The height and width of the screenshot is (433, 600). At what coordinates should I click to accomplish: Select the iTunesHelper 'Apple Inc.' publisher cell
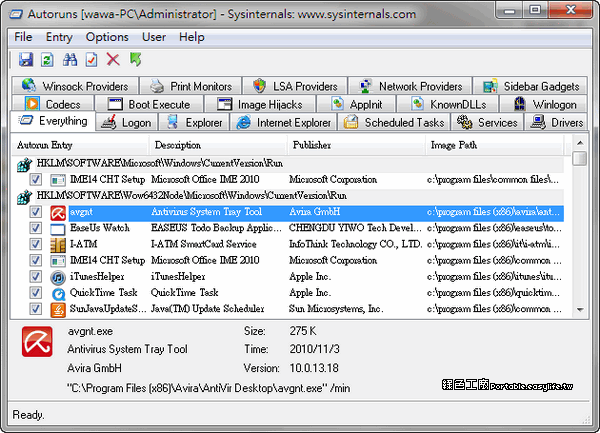point(310,276)
